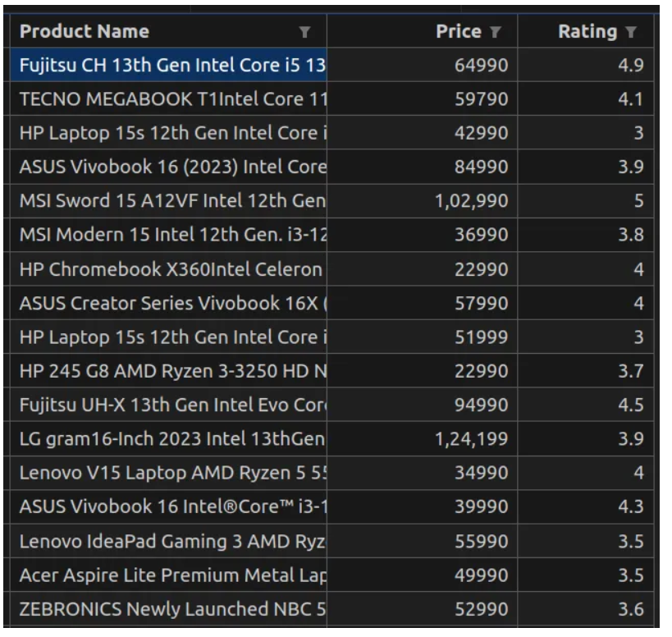
Task: Click price 22990 in HP Chromebook X360 row
Action: [422, 269]
